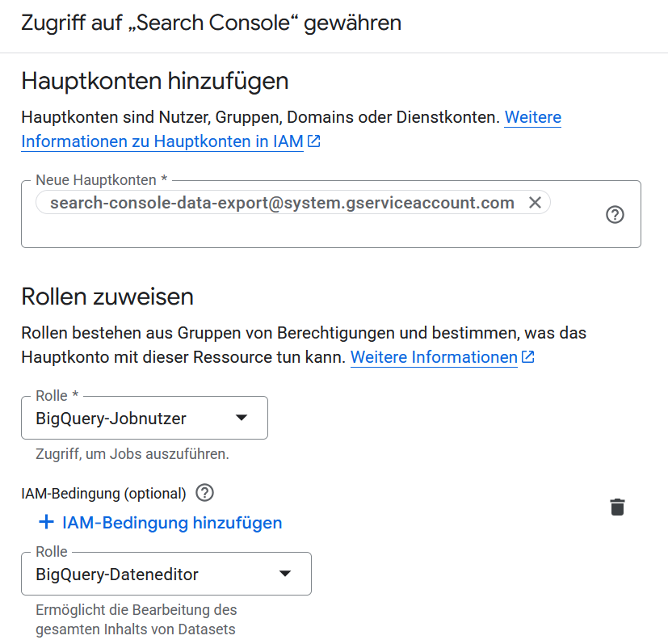This screenshot has width=668, height=644.
Task: Click the IAM-Bedingung (optional) label
Action: [104, 494]
